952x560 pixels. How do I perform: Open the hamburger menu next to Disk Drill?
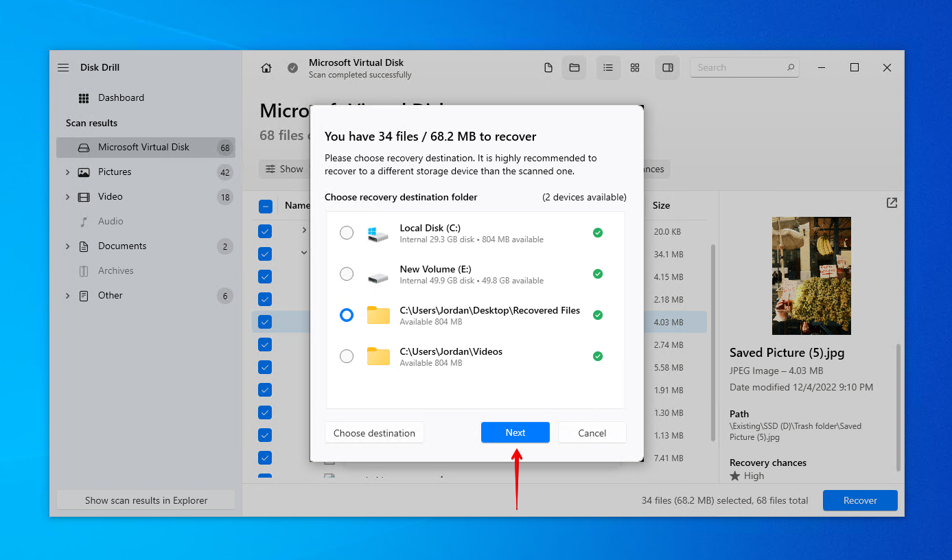pos(63,68)
